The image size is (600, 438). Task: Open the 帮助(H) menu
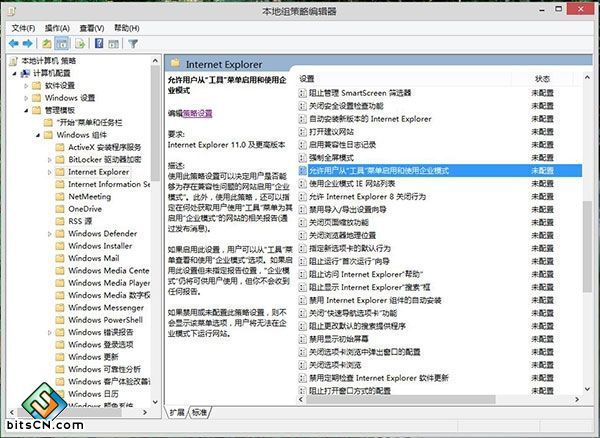point(127,28)
